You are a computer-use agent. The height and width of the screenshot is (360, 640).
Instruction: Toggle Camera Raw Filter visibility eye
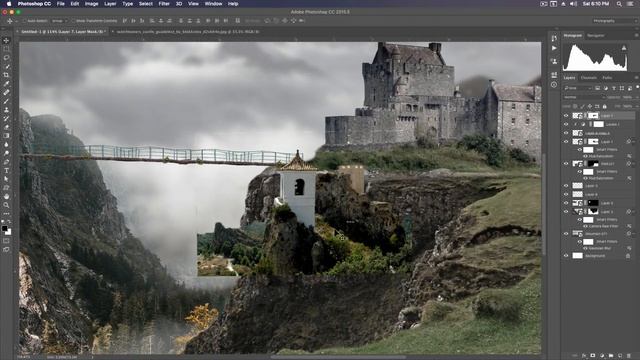point(585,226)
